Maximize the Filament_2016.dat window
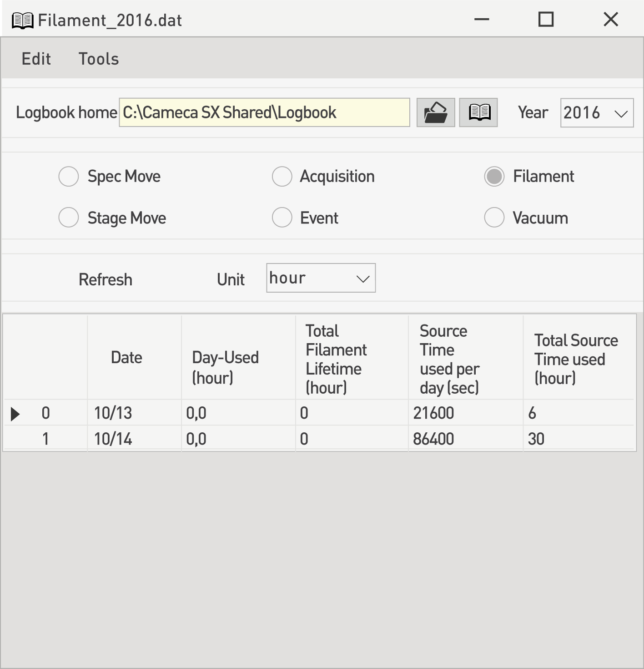 (545, 20)
